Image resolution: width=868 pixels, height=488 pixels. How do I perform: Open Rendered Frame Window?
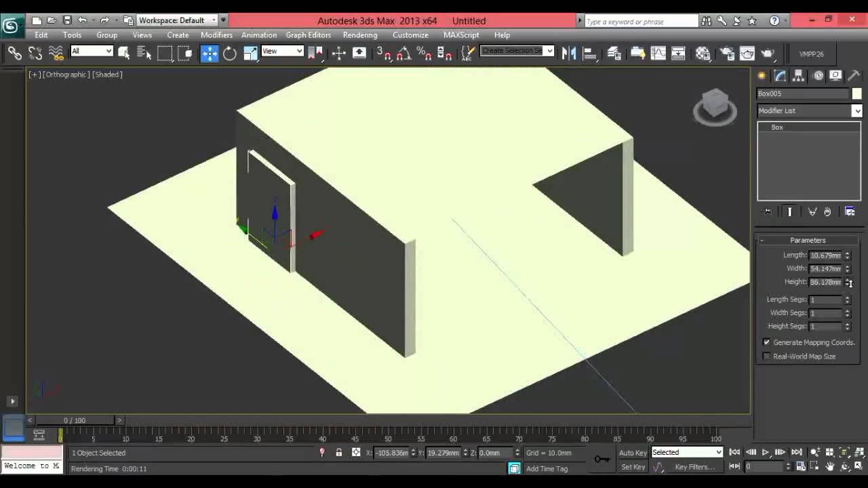(747, 53)
